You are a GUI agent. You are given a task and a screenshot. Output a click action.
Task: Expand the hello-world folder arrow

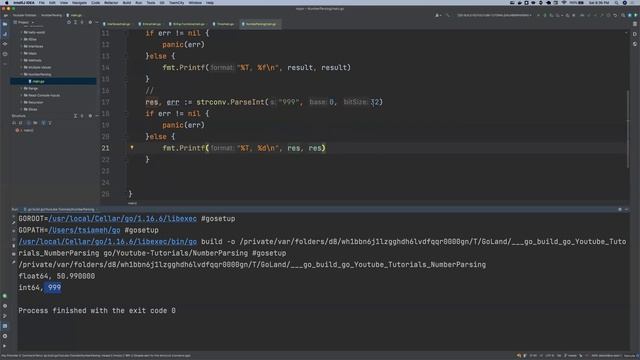22,32
